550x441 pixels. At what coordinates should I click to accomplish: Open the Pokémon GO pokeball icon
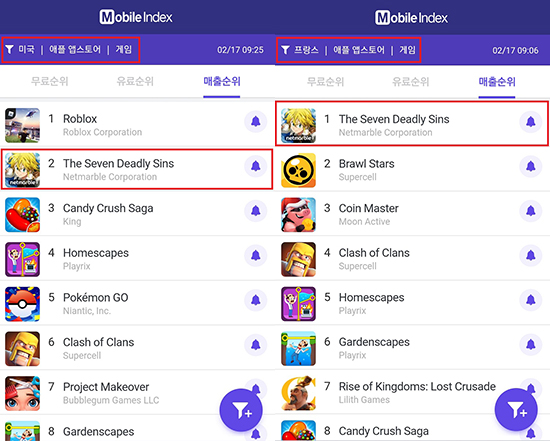coord(22,304)
